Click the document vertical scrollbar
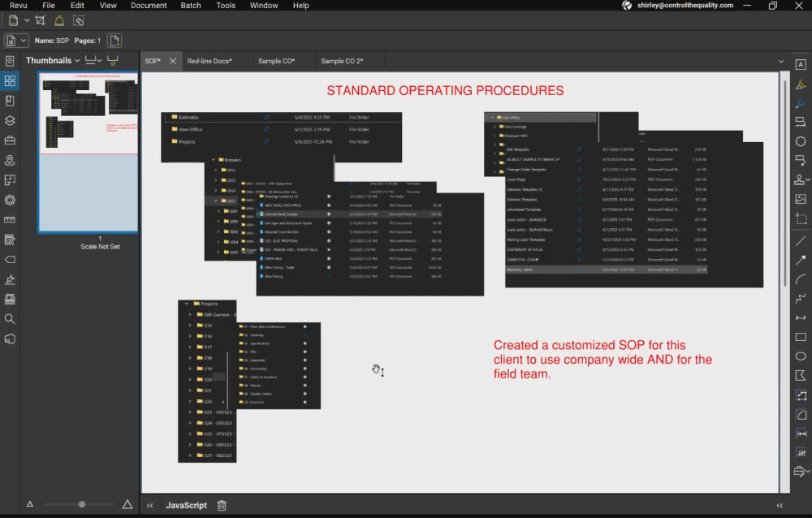This screenshot has height=518, width=812. click(785, 183)
